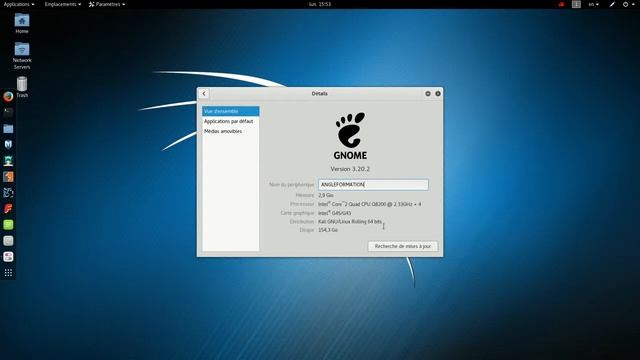The height and width of the screenshot is (360, 640).
Task: Click the device name input field
Action: click(373, 184)
